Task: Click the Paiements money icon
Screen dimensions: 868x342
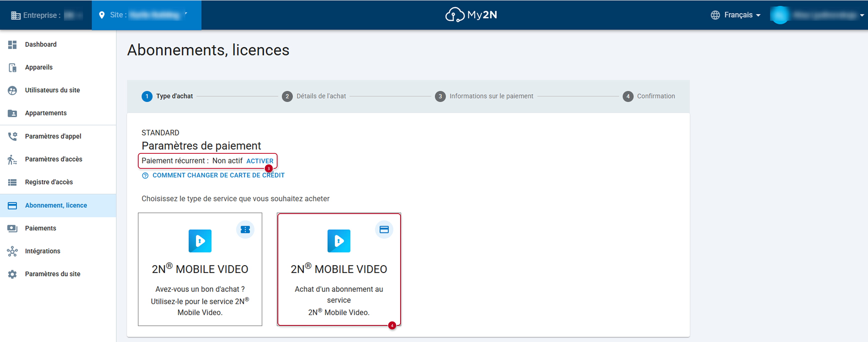Action: (x=12, y=228)
